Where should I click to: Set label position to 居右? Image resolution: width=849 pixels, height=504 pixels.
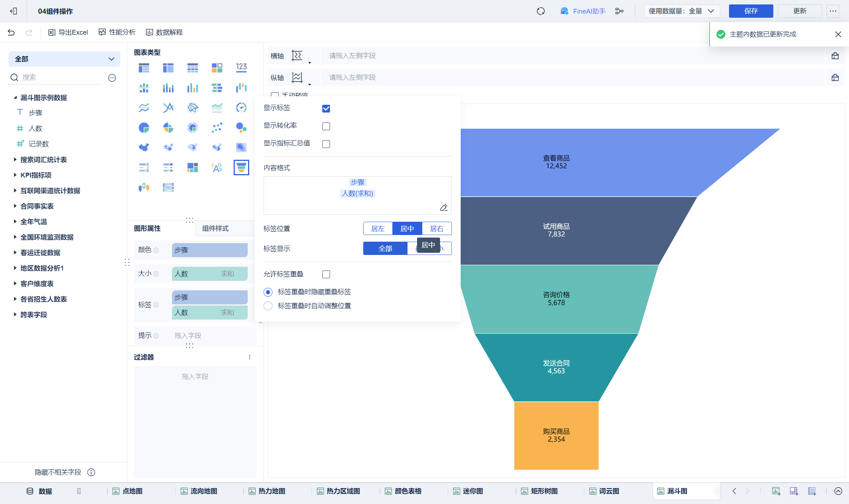436,229
